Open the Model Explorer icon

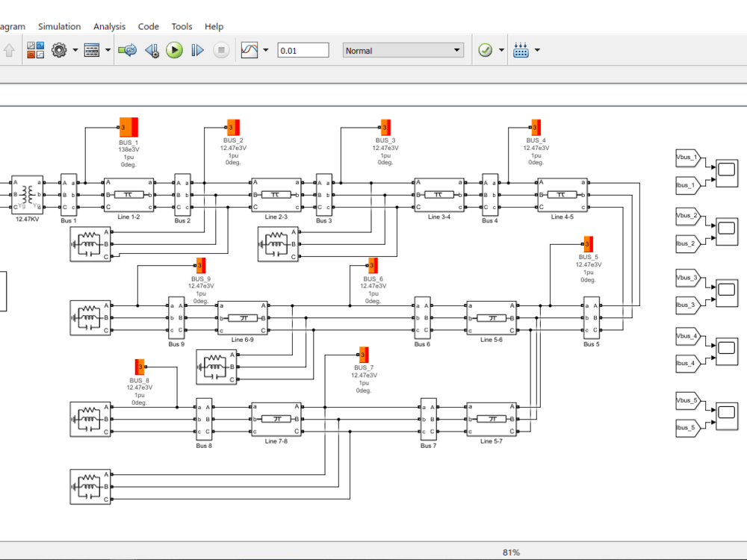[91, 50]
